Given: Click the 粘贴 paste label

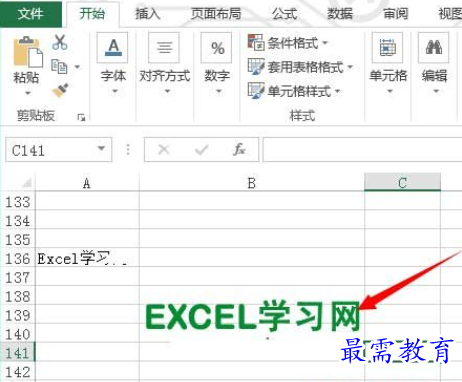Looking at the screenshot, I should point(26,77).
